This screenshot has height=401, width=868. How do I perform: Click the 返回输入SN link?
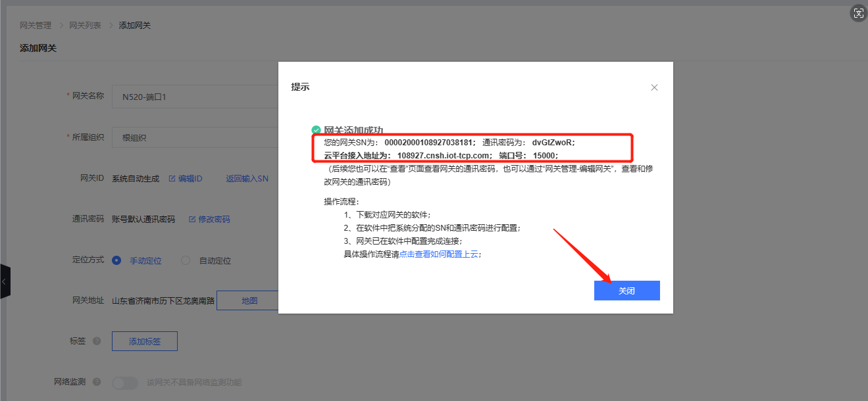[x=247, y=179]
